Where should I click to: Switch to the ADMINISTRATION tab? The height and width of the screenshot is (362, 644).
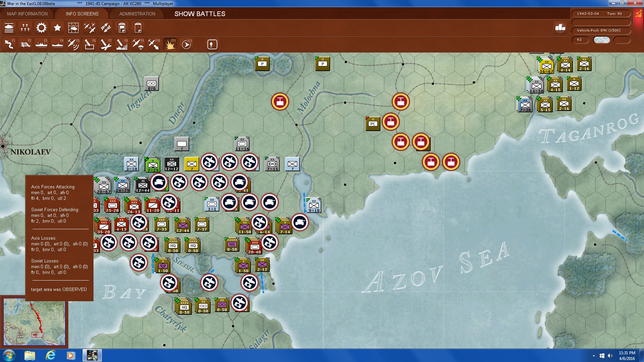(x=137, y=14)
